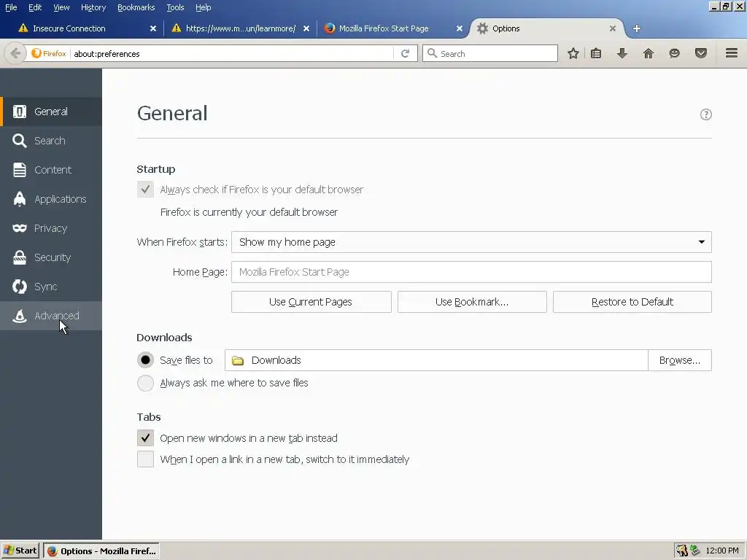Open a new tab with the plus button
The image size is (747, 560).
[x=636, y=28]
